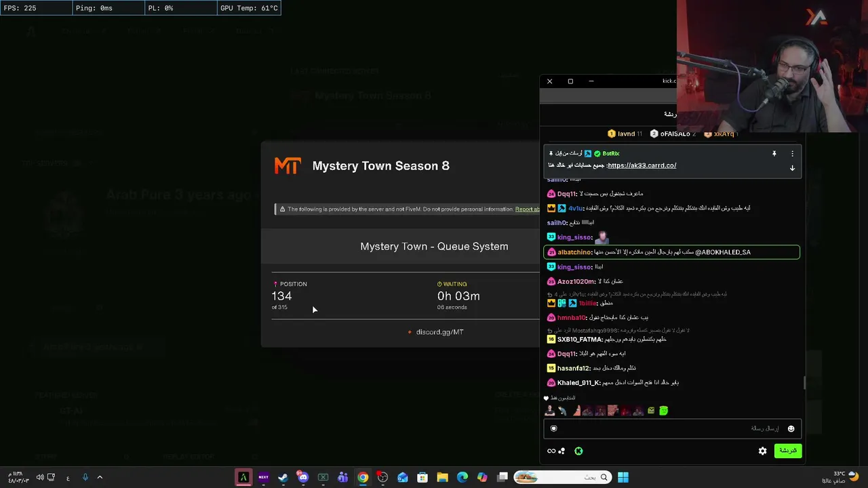
Task: Click the webcam overlay thumbnail
Action: pyautogui.click(x=772, y=66)
